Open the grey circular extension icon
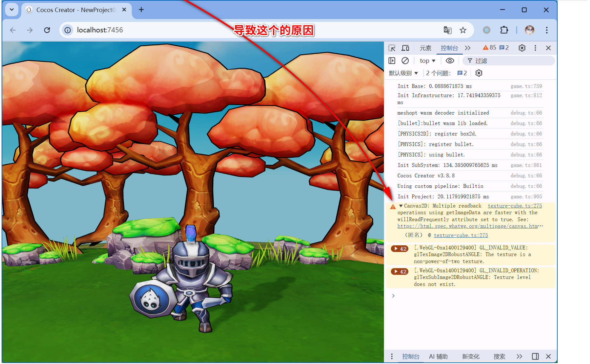This screenshot has height=364, width=590. pos(486,30)
